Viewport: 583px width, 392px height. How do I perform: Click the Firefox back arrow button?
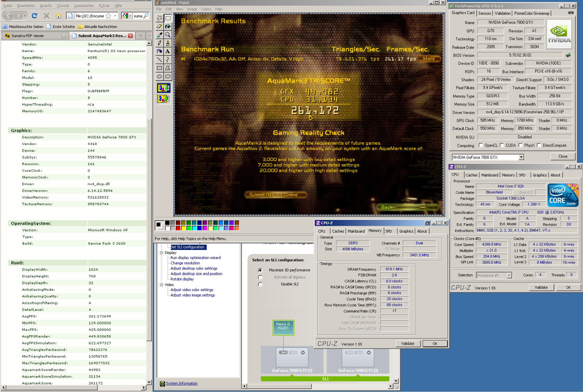click(x=9, y=16)
